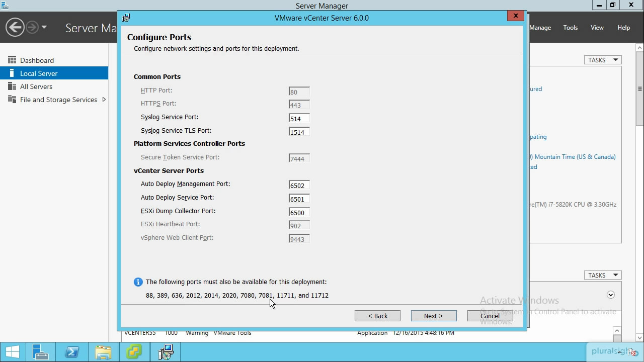The height and width of the screenshot is (362, 644).
Task: Click the Secure Token Service Port field
Action: 299,158
